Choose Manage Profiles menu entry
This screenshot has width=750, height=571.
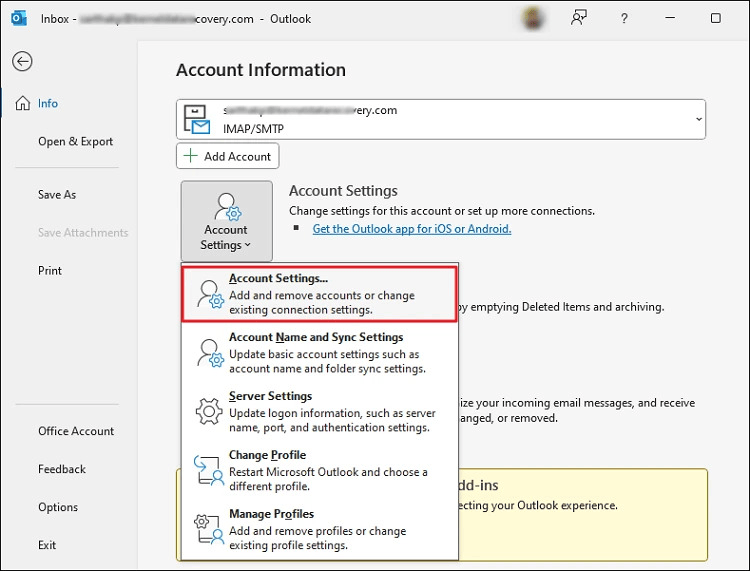click(319, 529)
